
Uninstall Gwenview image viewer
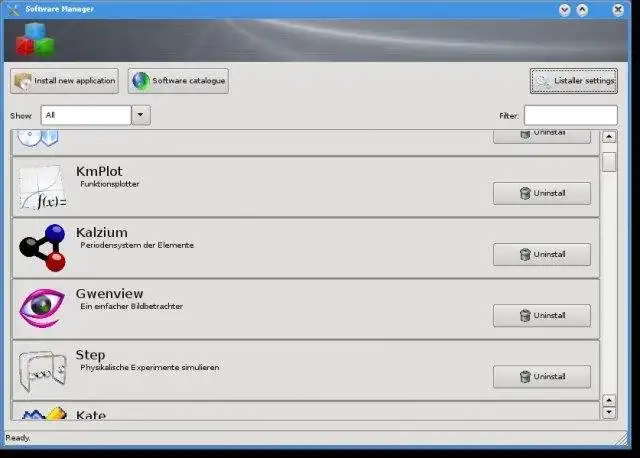coord(542,316)
